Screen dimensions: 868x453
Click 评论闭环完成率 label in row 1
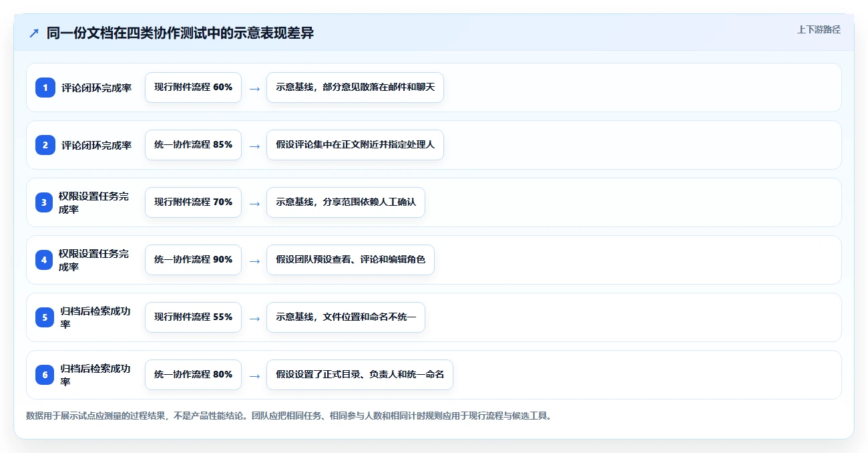97,88
